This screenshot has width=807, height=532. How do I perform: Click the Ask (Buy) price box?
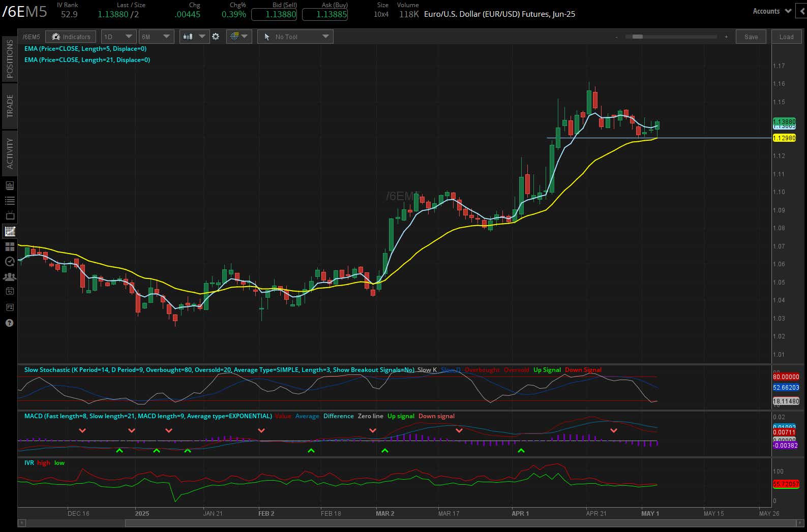(325, 14)
